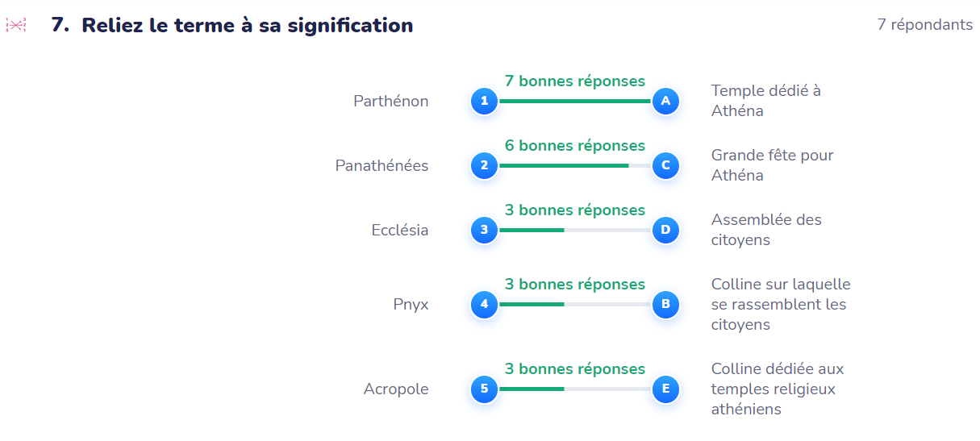Screen dimensions: 980x441
Task: Click the matching question type icon
Action: pyautogui.click(x=16, y=26)
